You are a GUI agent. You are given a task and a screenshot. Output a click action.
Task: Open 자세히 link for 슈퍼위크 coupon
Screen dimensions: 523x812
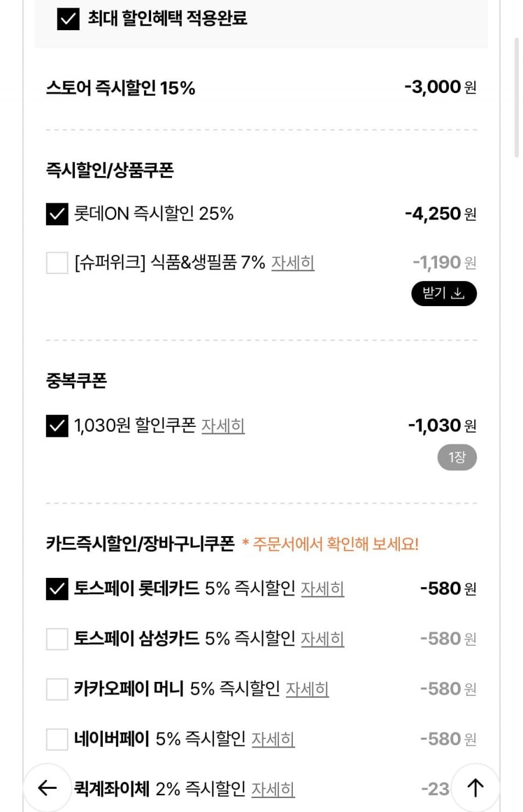coord(293,263)
